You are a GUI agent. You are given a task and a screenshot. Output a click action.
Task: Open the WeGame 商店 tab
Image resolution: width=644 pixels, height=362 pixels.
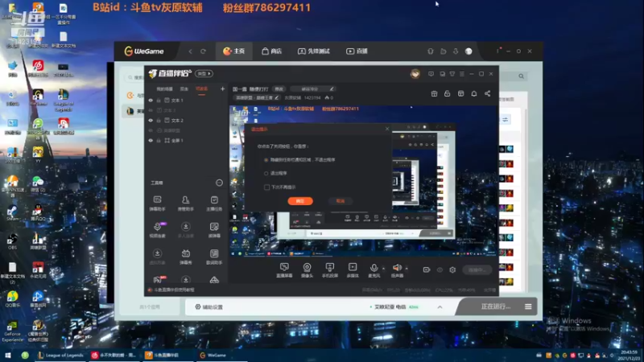click(272, 51)
